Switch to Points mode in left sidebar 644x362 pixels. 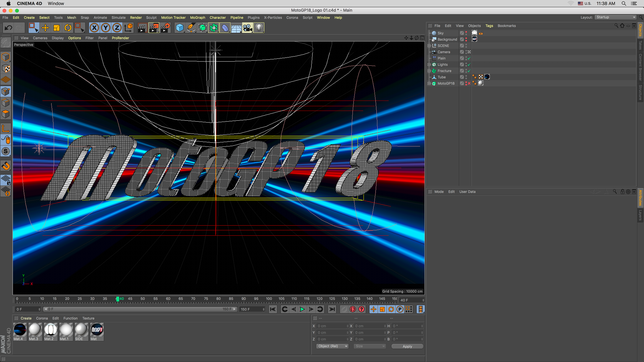coord(6,92)
